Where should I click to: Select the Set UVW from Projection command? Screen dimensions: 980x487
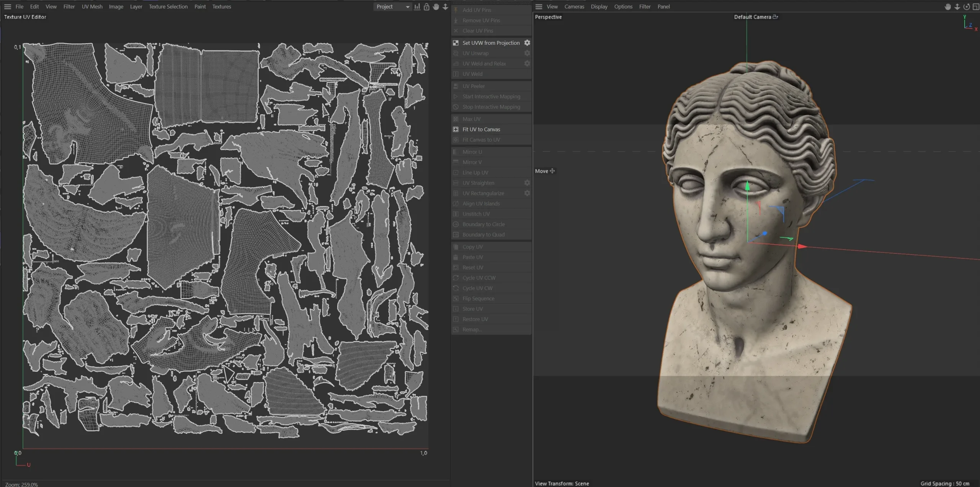pos(491,42)
